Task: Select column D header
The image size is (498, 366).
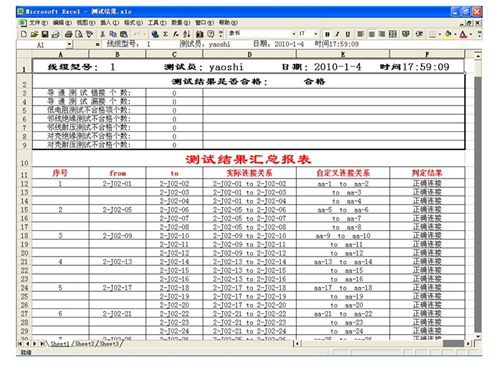Action: click(x=249, y=54)
